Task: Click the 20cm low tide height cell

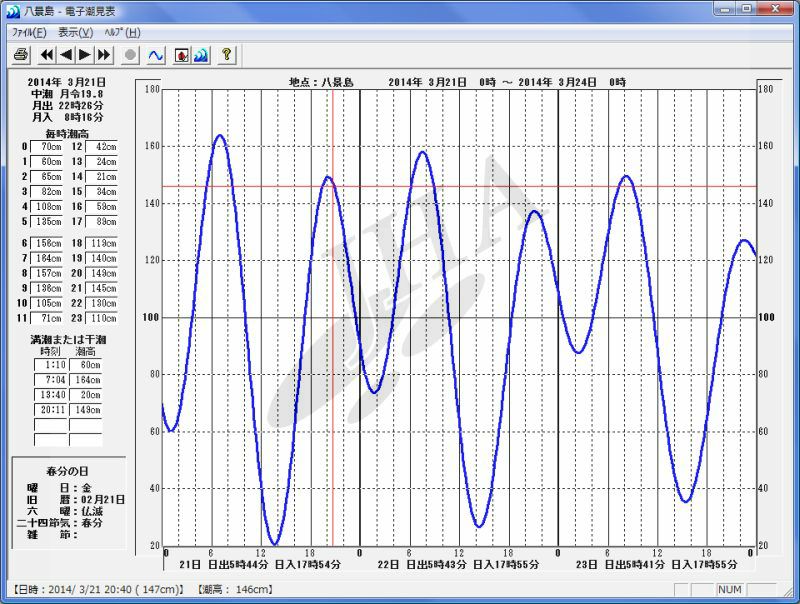Action: click(x=86, y=395)
